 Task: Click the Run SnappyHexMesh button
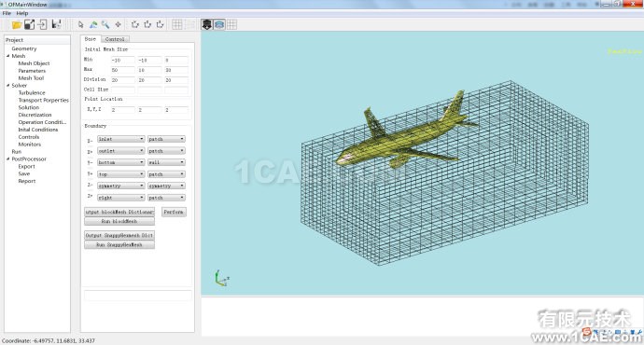coord(119,244)
